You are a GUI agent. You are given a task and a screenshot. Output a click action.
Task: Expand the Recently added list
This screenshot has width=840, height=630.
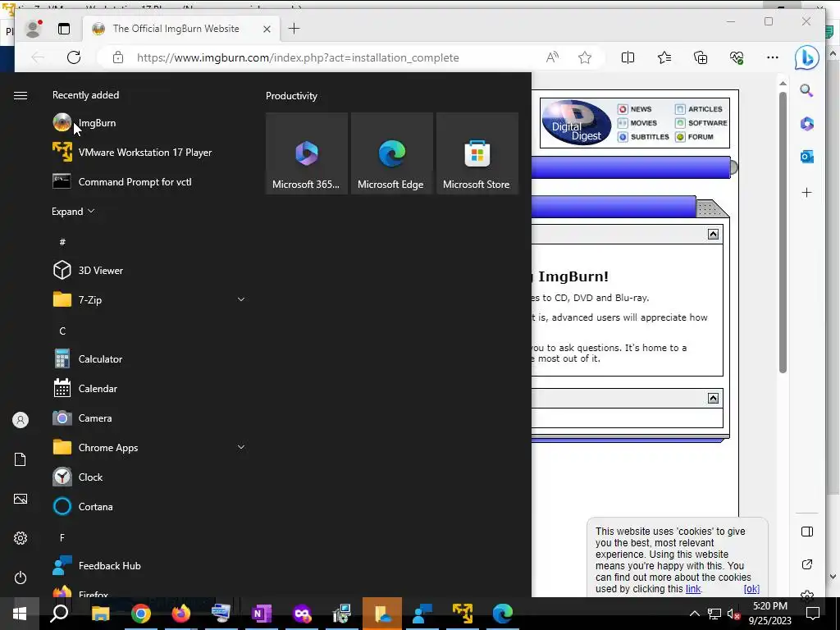[x=73, y=211]
